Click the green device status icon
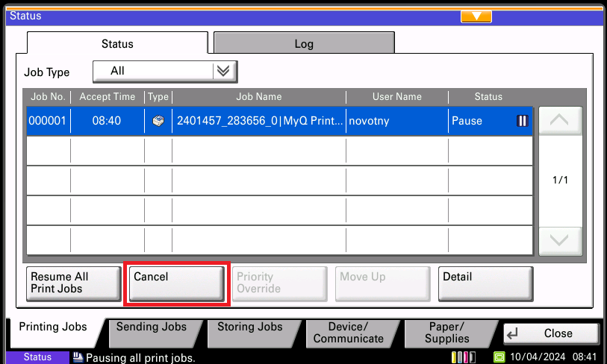This screenshot has width=607, height=364. point(499,357)
